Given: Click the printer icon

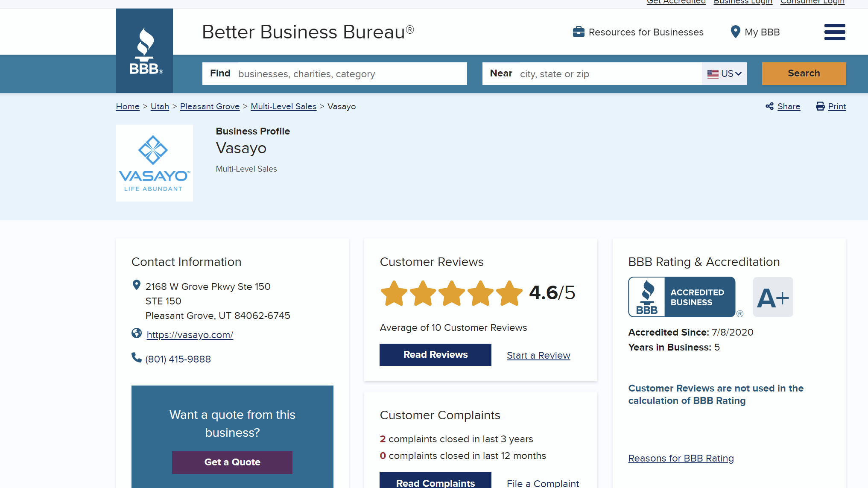Looking at the screenshot, I should 820,106.
